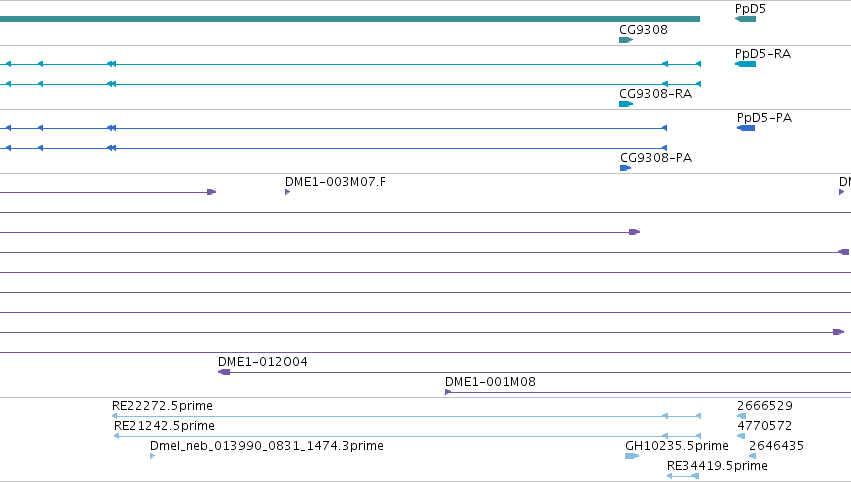The height and width of the screenshot is (482, 851).
Task: Open the CG9308-RA transcript label
Action: pos(656,94)
